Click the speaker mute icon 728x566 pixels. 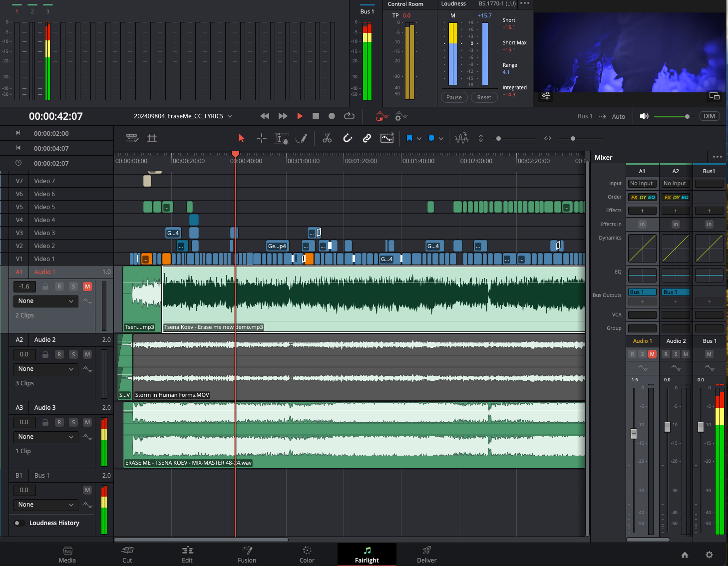644,116
